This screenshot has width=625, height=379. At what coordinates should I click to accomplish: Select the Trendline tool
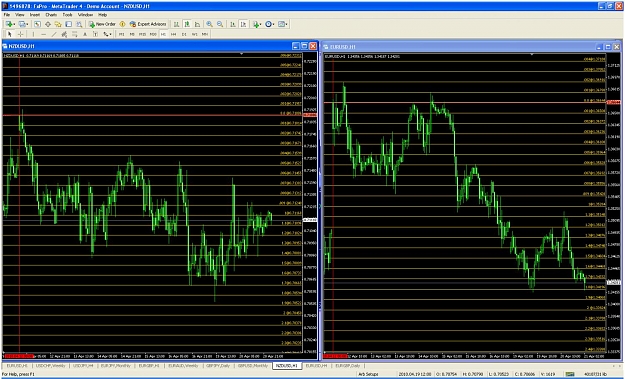(54, 34)
